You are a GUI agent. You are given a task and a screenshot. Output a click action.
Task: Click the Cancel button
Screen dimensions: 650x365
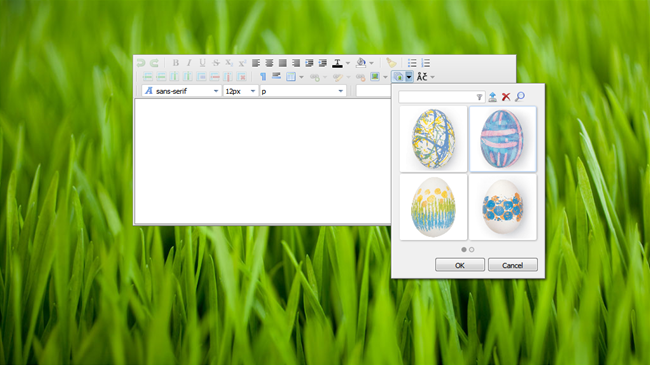pyautogui.click(x=513, y=265)
